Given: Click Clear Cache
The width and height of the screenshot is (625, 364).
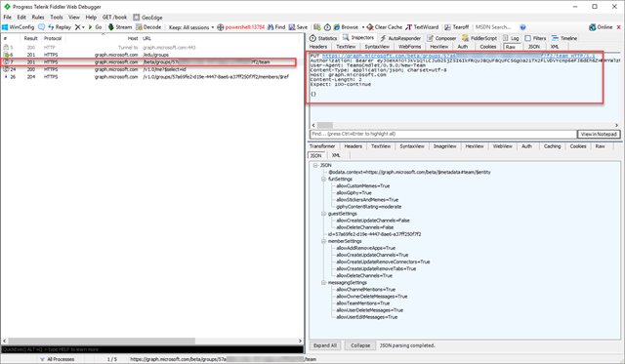Looking at the screenshot, I should [384, 27].
